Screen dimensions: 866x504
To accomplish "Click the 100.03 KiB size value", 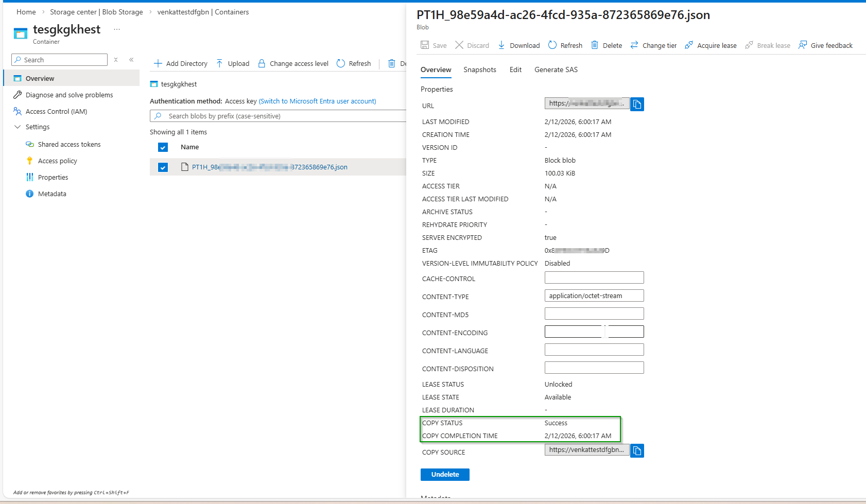I will (560, 173).
